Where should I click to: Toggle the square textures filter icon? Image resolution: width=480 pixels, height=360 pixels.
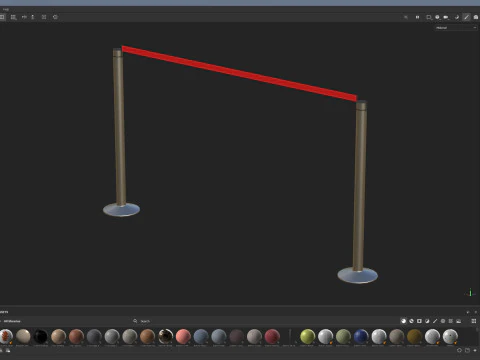[x=419, y=321]
